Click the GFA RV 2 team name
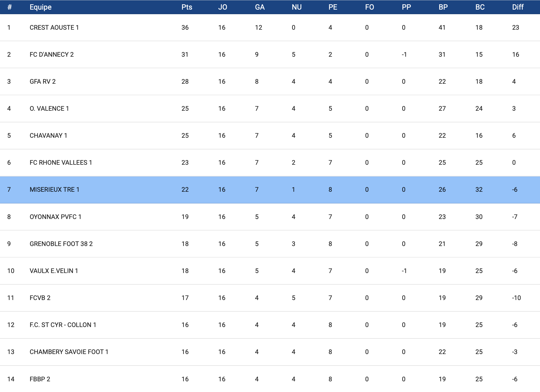The height and width of the screenshot is (392, 540). (43, 82)
